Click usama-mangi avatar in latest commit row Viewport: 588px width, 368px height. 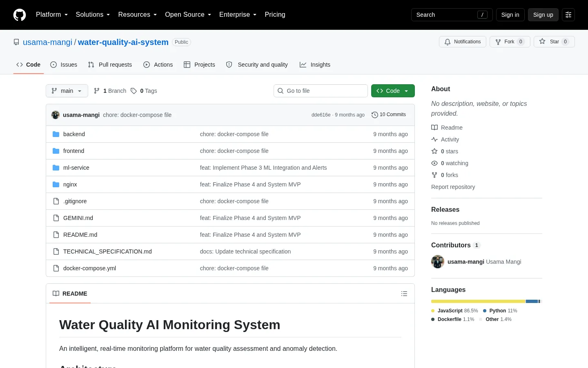click(x=56, y=115)
